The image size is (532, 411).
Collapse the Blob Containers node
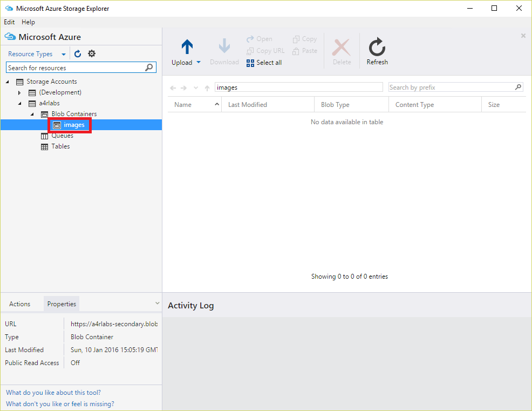(32, 114)
